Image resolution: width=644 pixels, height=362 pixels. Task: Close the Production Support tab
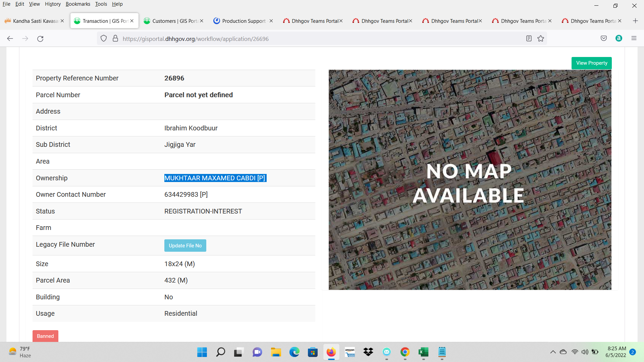click(271, 21)
